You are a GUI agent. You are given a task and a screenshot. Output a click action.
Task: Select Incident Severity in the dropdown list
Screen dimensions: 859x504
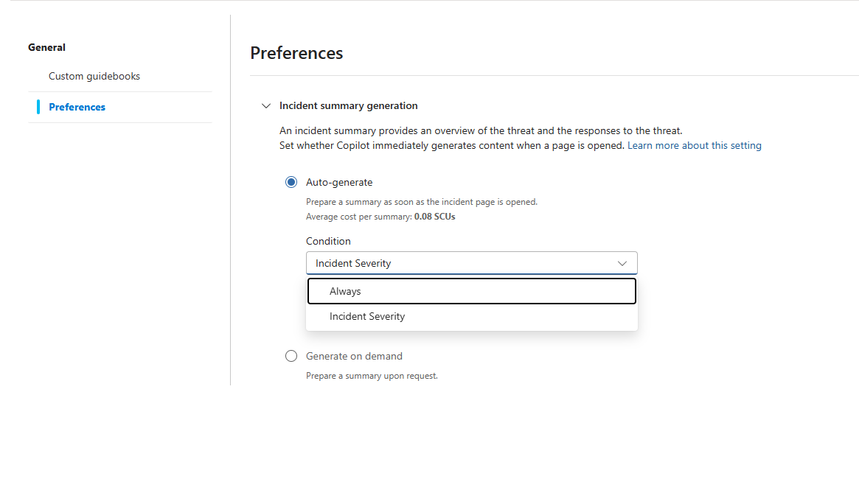[472, 316]
